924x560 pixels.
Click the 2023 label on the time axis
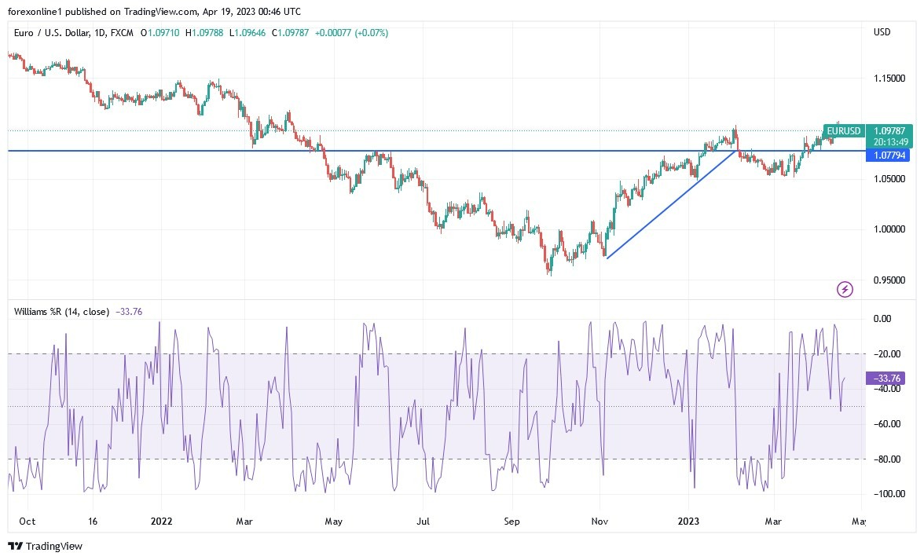click(689, 521)
